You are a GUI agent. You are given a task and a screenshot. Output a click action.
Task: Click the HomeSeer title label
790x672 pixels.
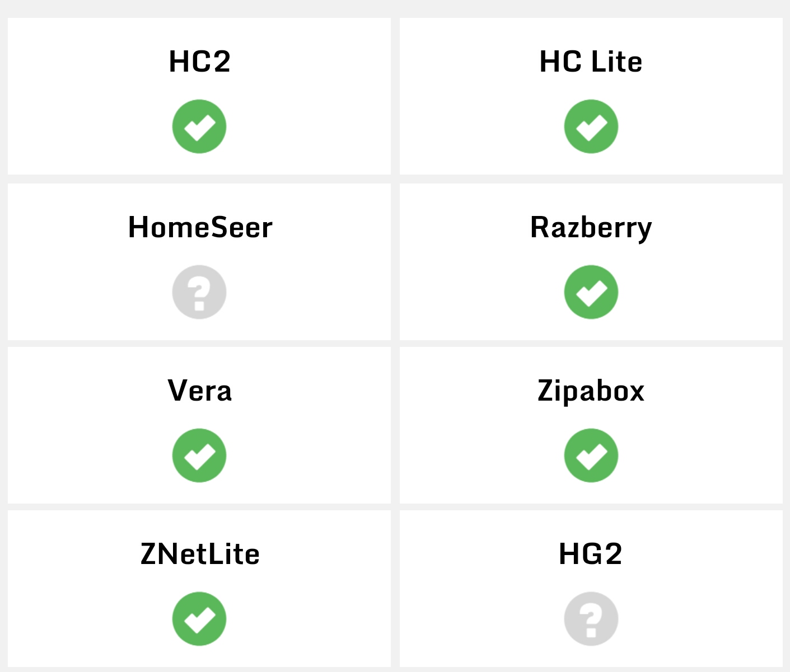click(200, 227)
